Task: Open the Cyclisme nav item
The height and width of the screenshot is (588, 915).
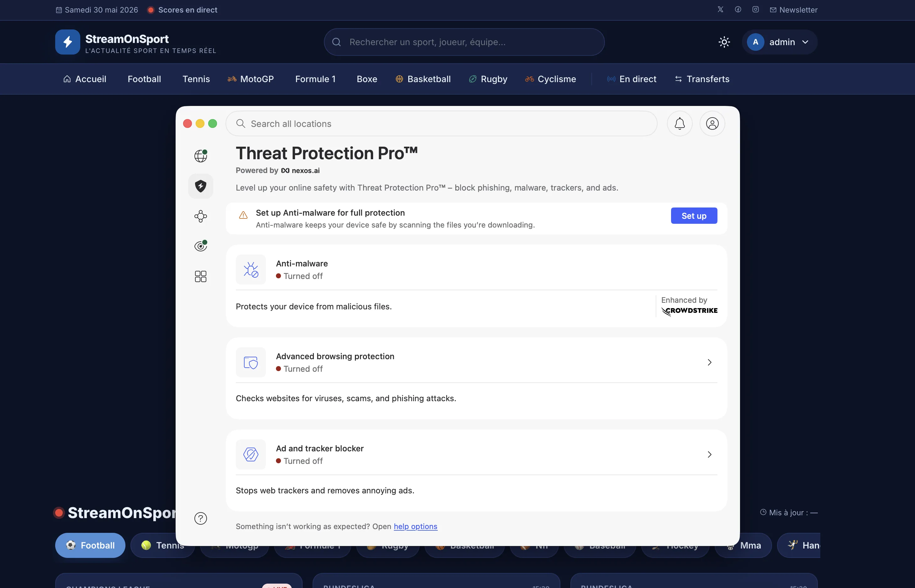Action: tap(551, 79)
